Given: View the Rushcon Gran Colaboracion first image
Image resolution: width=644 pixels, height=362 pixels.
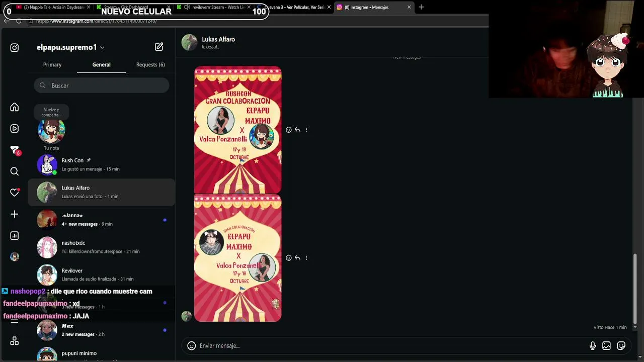Looking at the screenshot, I should (238, 130).
